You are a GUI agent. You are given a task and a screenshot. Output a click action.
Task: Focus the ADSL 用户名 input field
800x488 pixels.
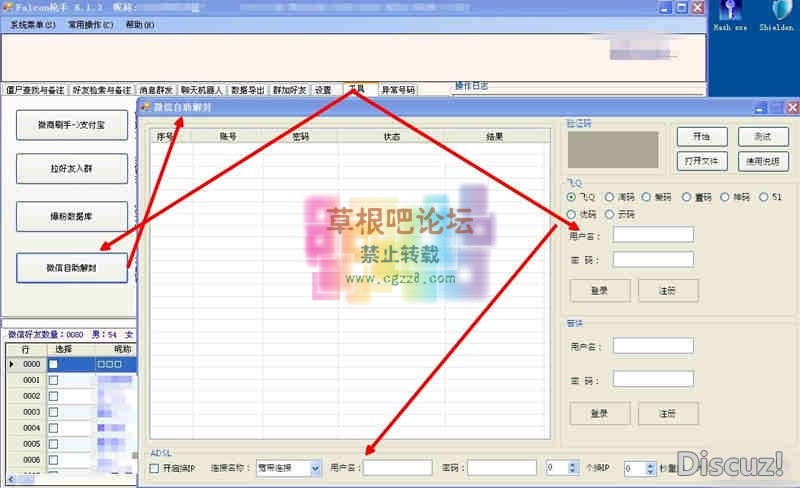point(397,468)
